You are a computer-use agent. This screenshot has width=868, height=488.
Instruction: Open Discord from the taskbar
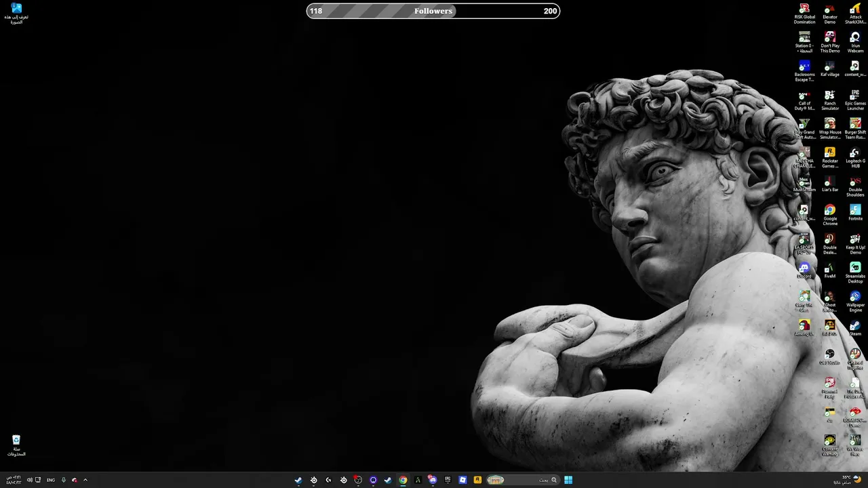coord(433,480)
